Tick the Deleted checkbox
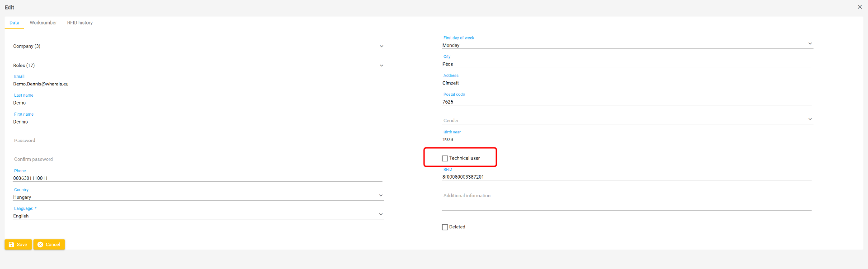This screenshot has height=269, width=868. [445, 227]
